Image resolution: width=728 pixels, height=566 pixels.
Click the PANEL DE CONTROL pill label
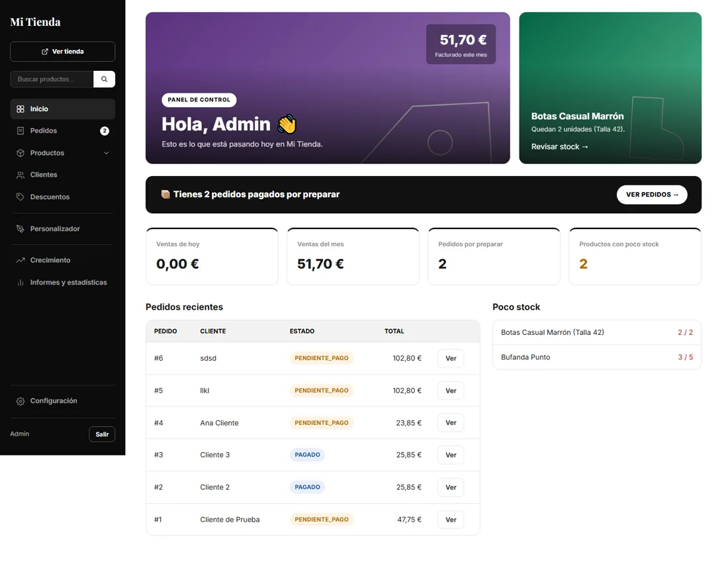pyautogui.click(x=199, y=100)
